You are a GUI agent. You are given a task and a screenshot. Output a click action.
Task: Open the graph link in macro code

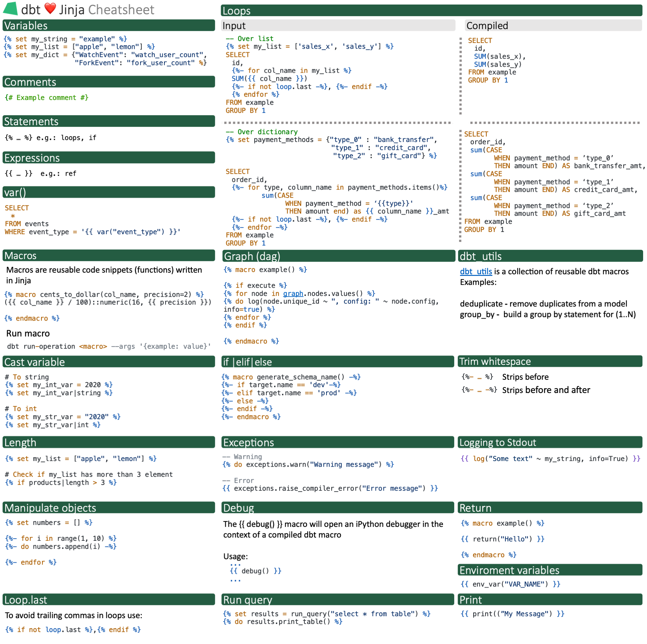point(293,294)
